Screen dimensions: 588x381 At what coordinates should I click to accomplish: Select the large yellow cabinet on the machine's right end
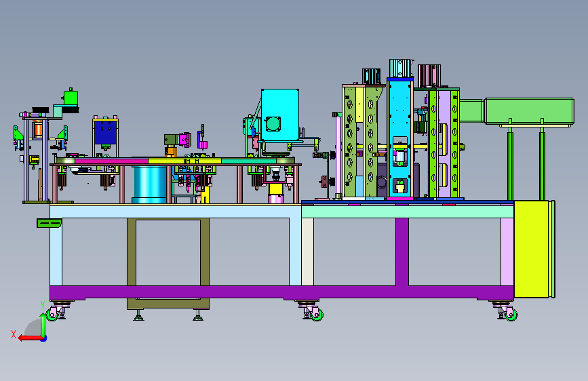tap(532, 249)
